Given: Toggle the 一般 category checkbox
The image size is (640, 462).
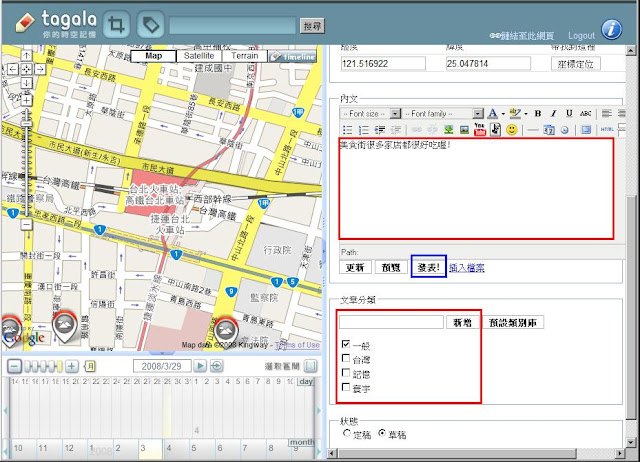Looking at the screenshot, I should (x=346, y=344).
